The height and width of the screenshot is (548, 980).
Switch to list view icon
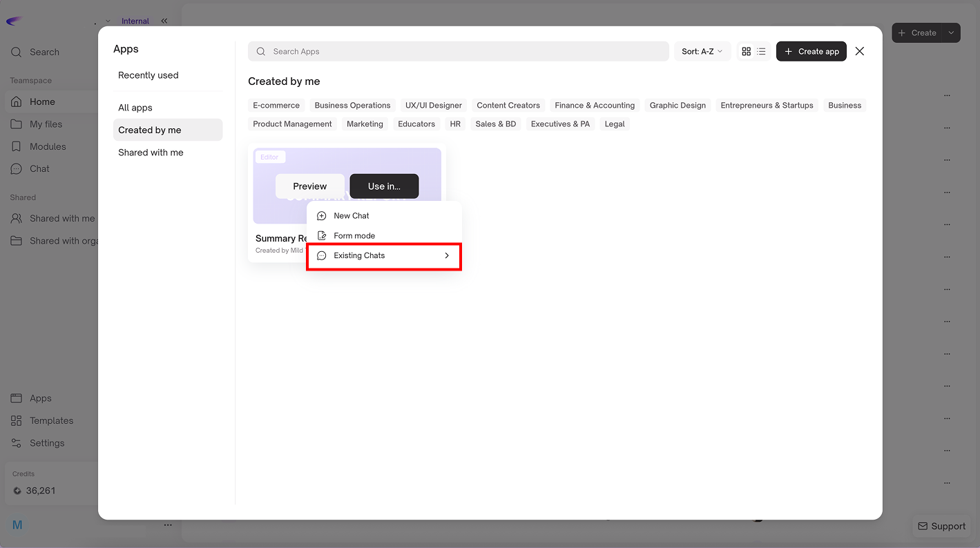(761, 52)
